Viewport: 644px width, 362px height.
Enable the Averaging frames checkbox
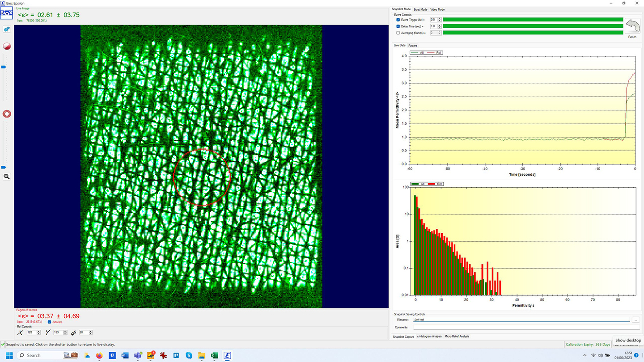[x=398, y=33]
